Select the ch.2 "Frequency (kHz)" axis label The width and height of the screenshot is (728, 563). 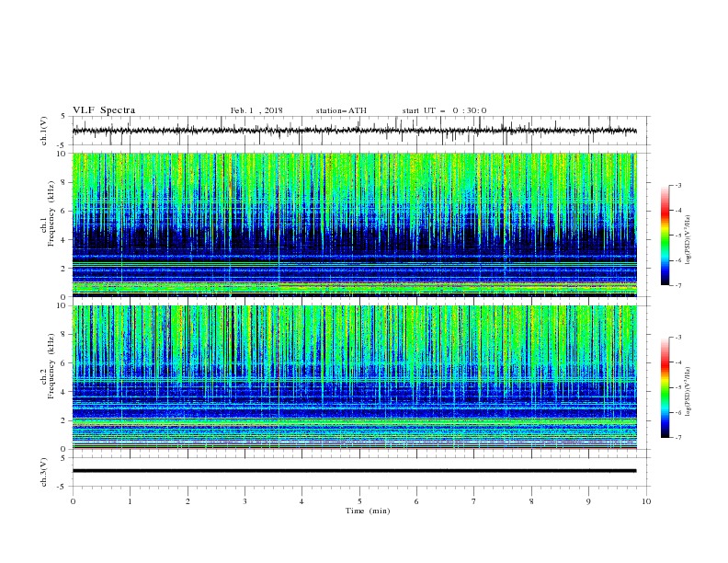(x=51, y=366)
